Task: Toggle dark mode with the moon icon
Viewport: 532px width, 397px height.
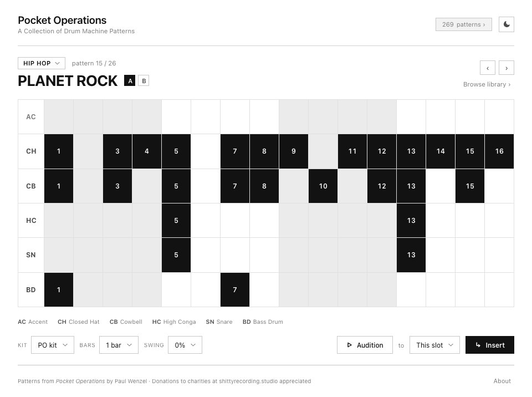Action: coord(506,24)
